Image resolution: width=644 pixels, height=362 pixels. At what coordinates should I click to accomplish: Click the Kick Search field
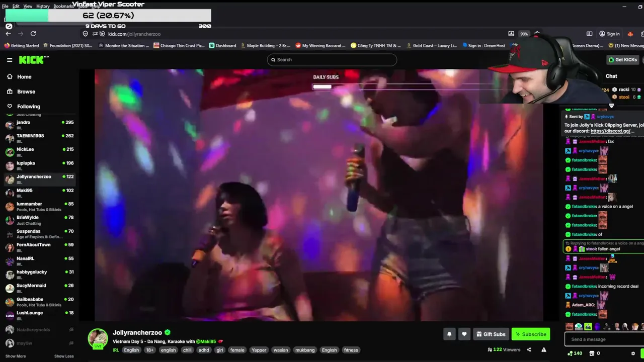pyautogui.click(x=332, y=60)
